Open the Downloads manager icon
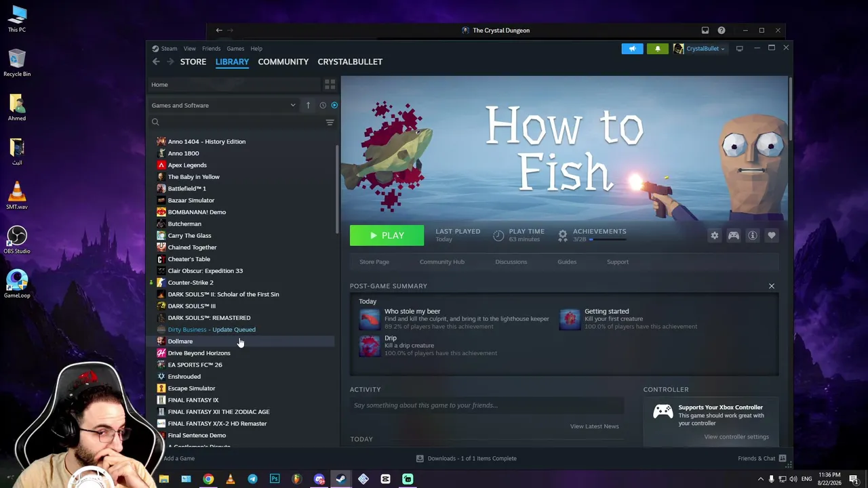This screenshot has height=488, width=868. coord(420,458)
